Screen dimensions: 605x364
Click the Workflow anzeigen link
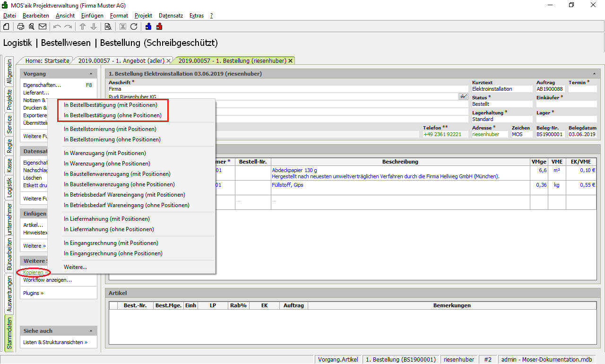(47, 280)
